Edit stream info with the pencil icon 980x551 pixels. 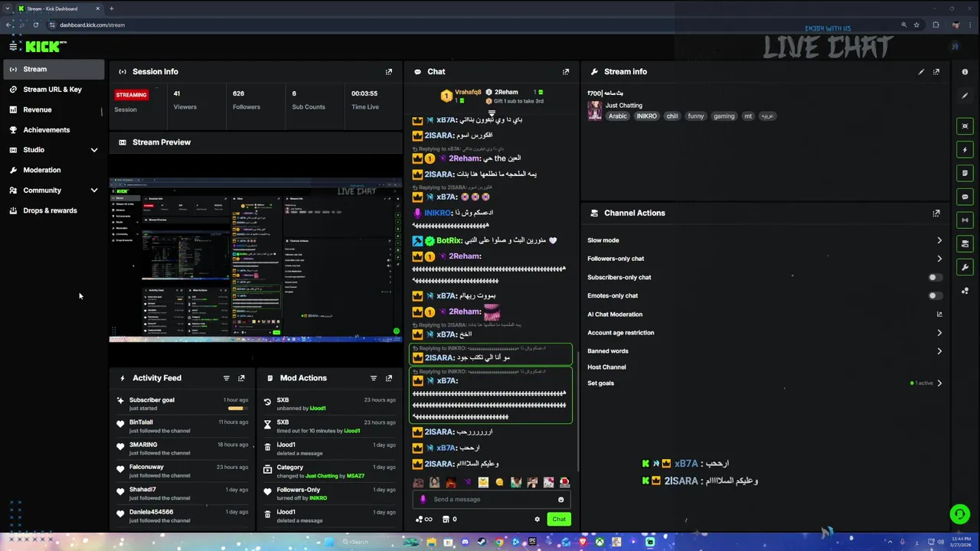click(x=921, y=72)
